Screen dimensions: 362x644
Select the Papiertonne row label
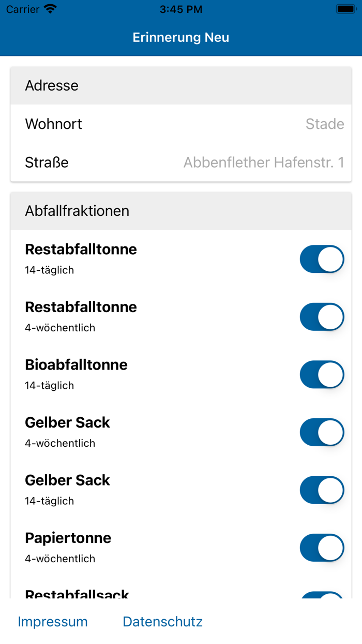coord(68,538)
